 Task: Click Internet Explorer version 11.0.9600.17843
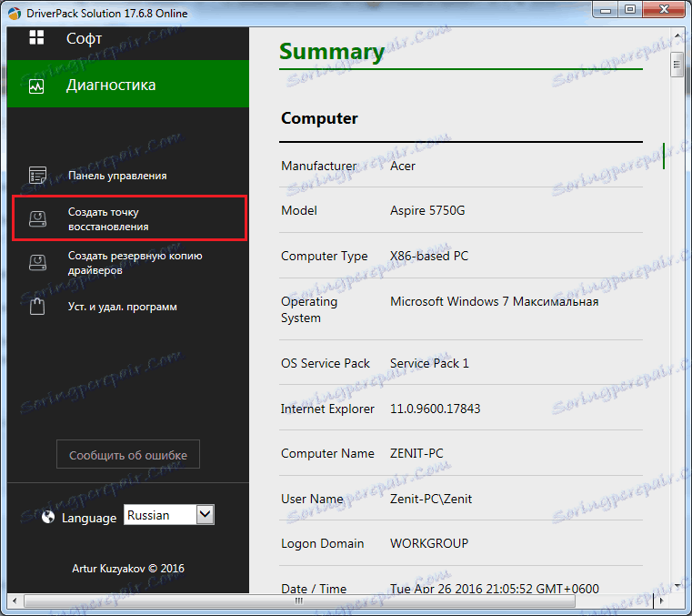tap(436, 409)
